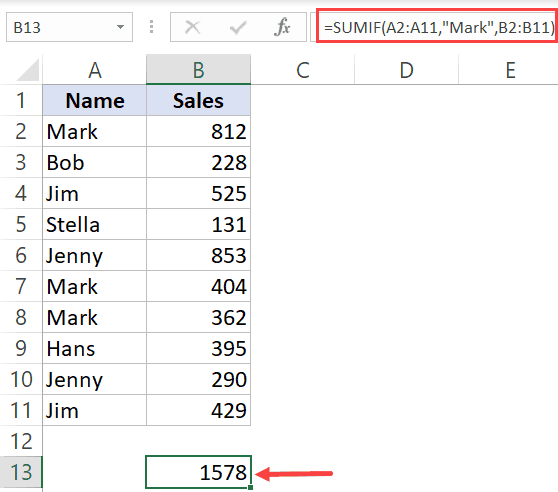The width and height of the screenshot is (558, 492).
Task: Select all cells with corner triangle
Action: point(28,70)
